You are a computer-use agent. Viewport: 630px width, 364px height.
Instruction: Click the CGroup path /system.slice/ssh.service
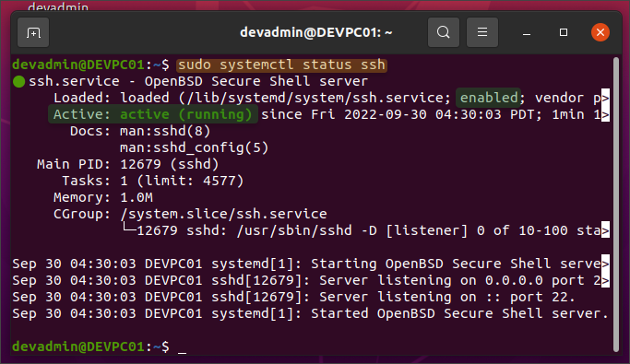point(223,214)
